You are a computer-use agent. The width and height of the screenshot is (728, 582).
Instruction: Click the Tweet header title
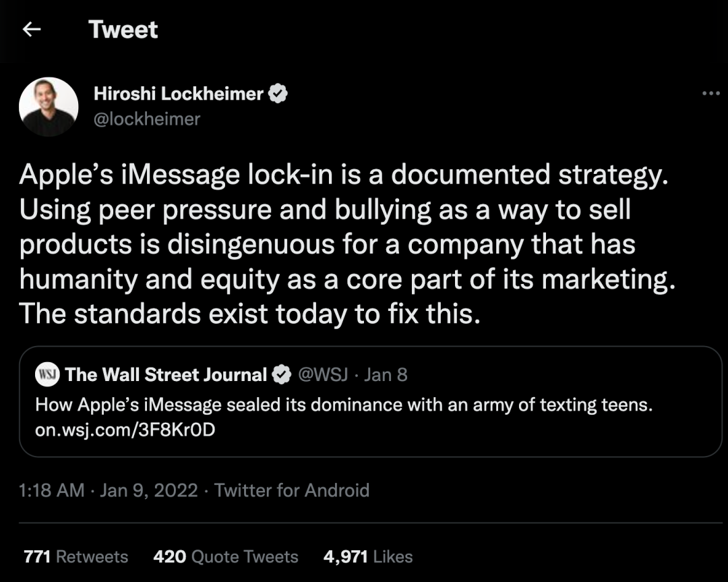pos(123,30)
